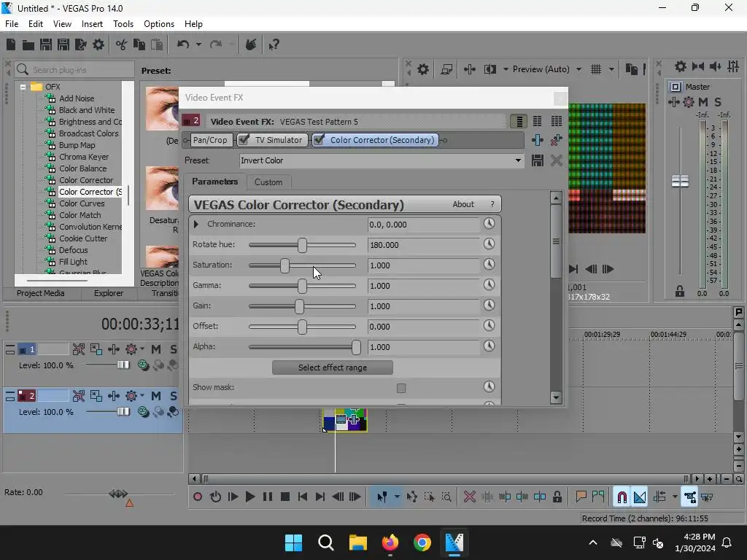Toggle Auto Ripple icon in bottom toolbar
747x560 pixels.
(659, 497)
